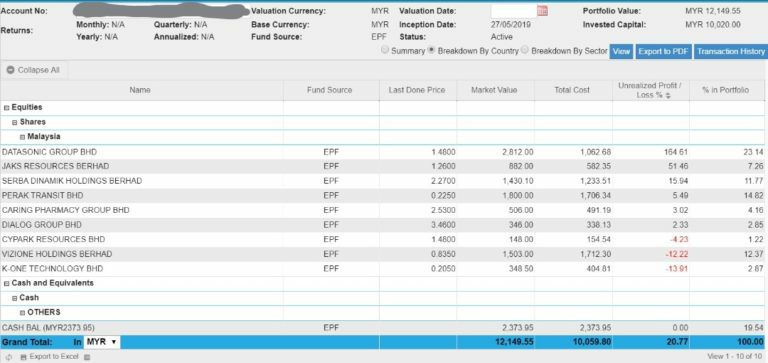Select Breakdown By Sector radio option
Screen dimensions: 768x363
coord(525,50)
